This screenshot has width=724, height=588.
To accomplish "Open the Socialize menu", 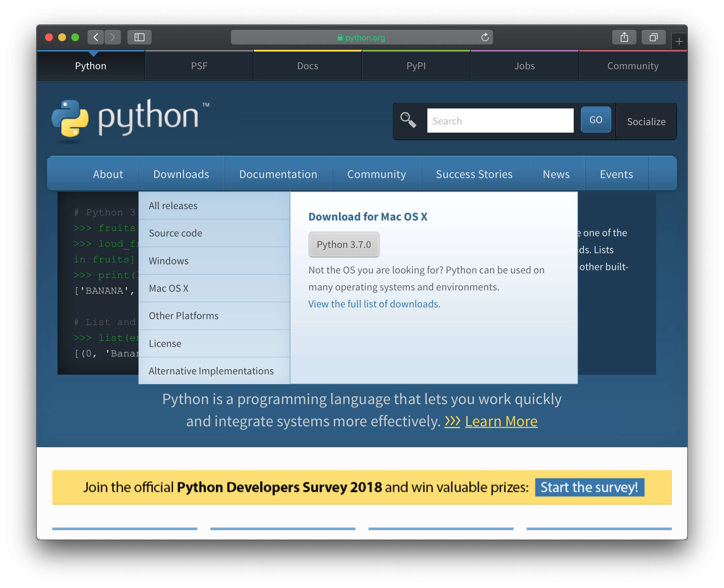I will [x=646, y=122].
